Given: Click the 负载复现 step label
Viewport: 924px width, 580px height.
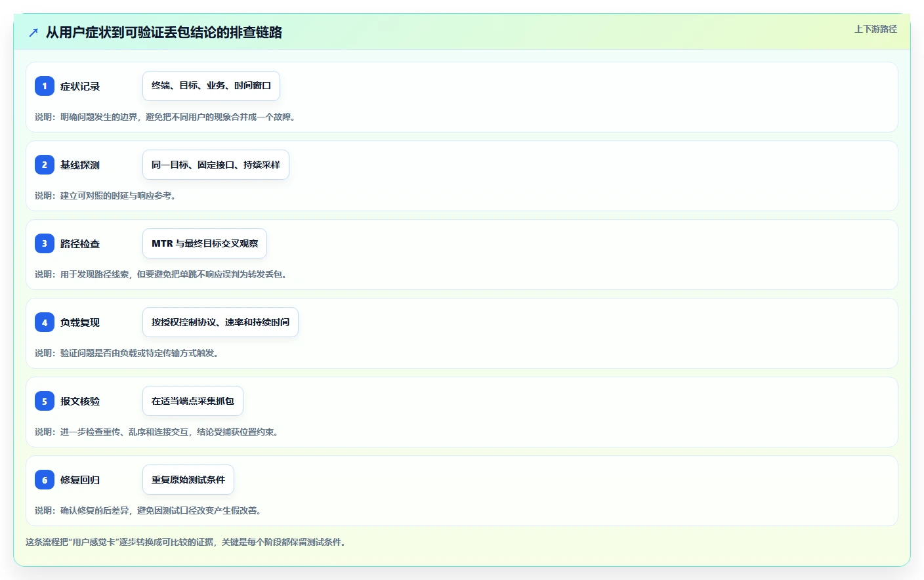Looking at the screenshot, I should point(80,322).
